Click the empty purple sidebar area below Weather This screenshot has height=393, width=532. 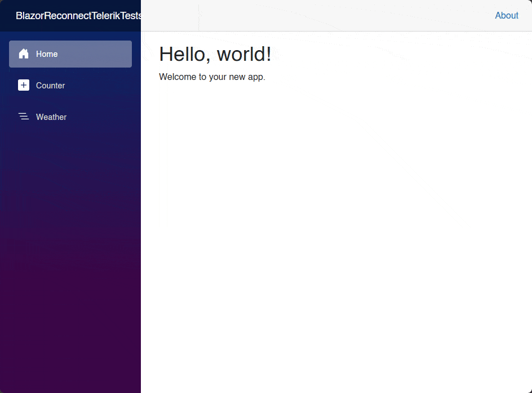[x=70, y=253]
